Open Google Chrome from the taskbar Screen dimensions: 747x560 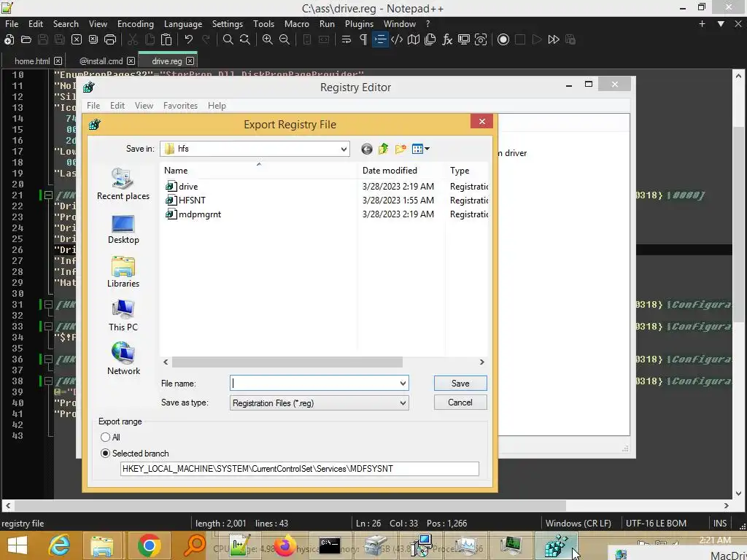tap(149, 546)
